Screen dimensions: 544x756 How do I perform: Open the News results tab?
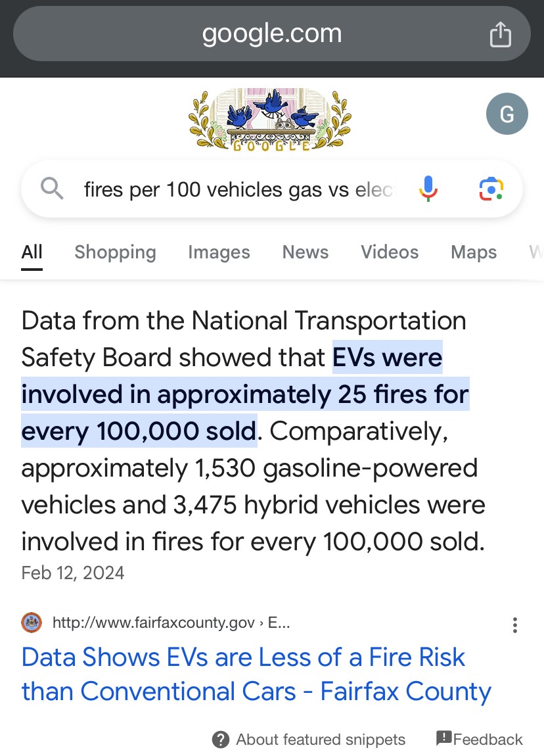(306, 252)
